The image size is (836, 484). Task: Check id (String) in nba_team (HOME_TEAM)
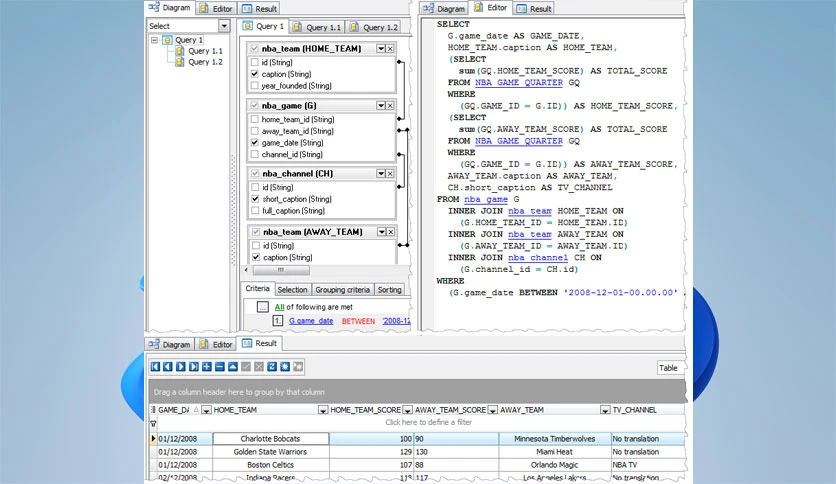pos(255,62)
